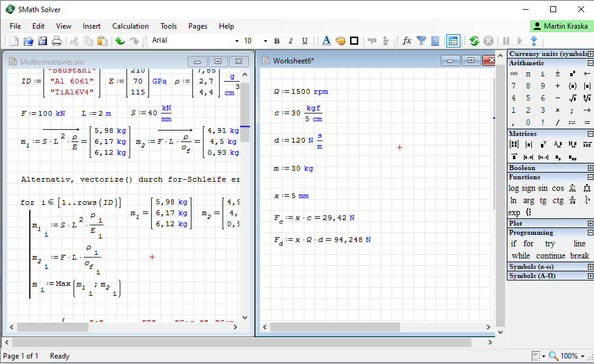594x364 pixels.
Task: Click the New document icon
Action: pyautogui.click(x=14, y=41)
